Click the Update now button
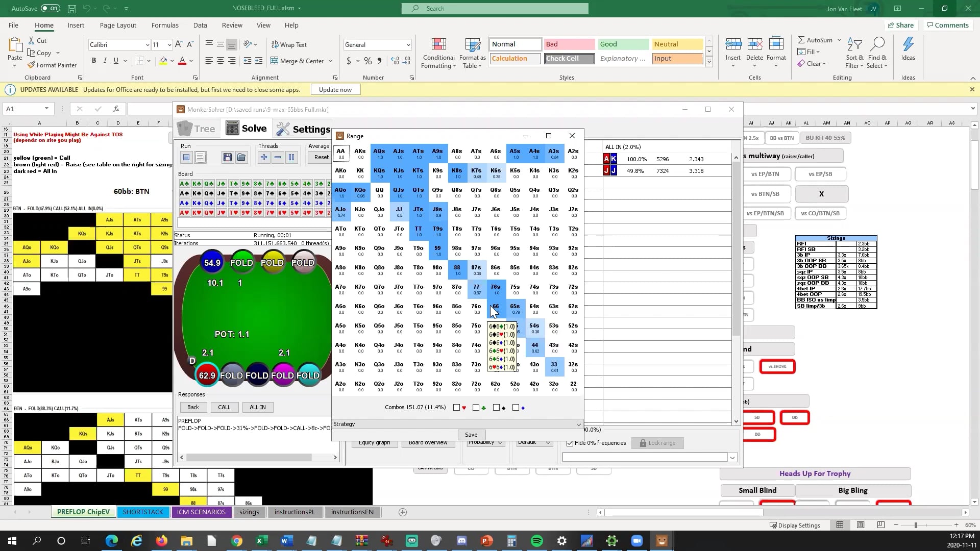The width and height of the screenshot is (980, 551). (335, 89)
